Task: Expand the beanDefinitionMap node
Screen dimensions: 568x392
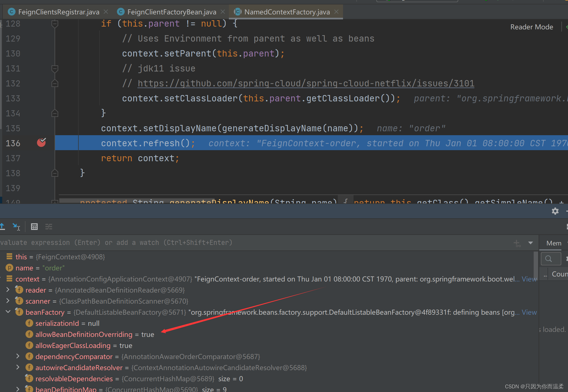Action: pos(18,389)
